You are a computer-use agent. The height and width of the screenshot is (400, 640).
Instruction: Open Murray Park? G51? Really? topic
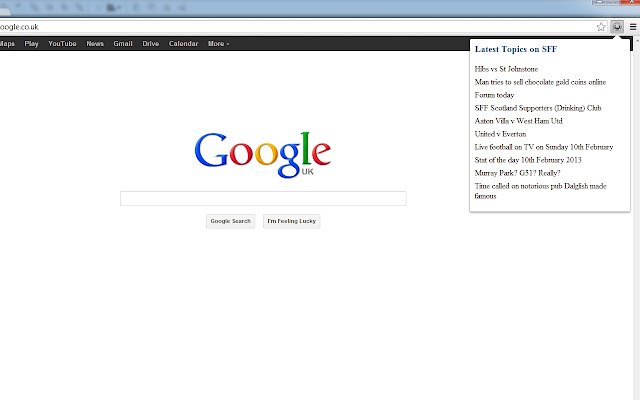pyautogui.click(x=517, y=173)
